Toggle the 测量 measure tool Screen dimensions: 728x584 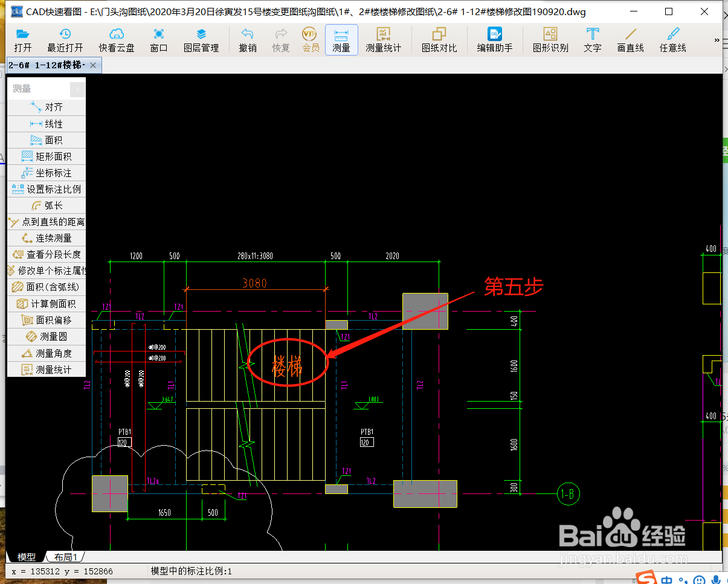tap(341, 40)
